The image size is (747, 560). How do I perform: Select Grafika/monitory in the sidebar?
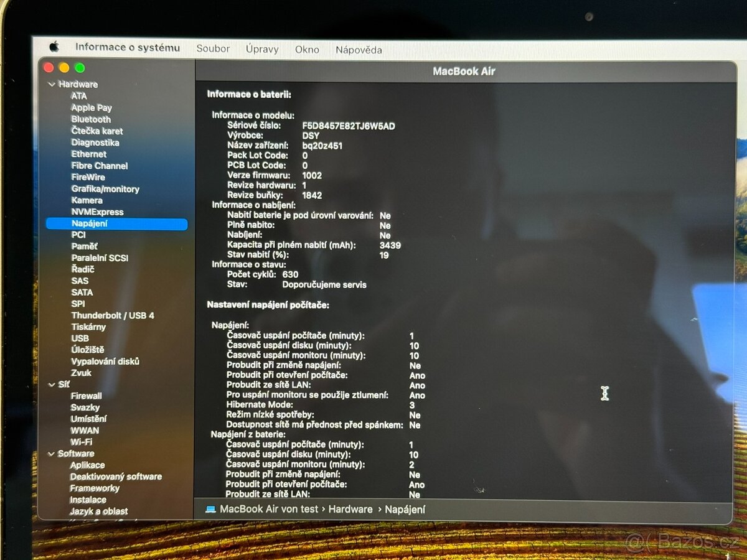[x=105, y=189]
